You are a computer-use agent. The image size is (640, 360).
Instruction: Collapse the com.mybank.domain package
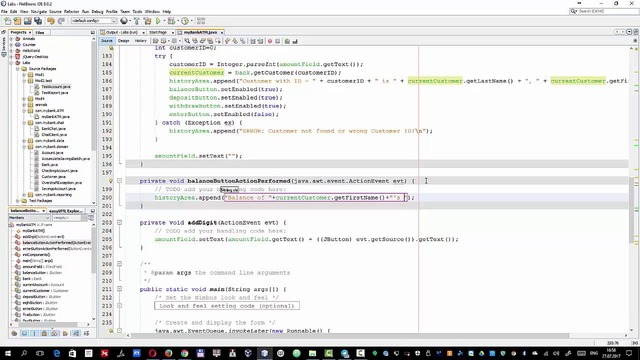coord(24,147)
